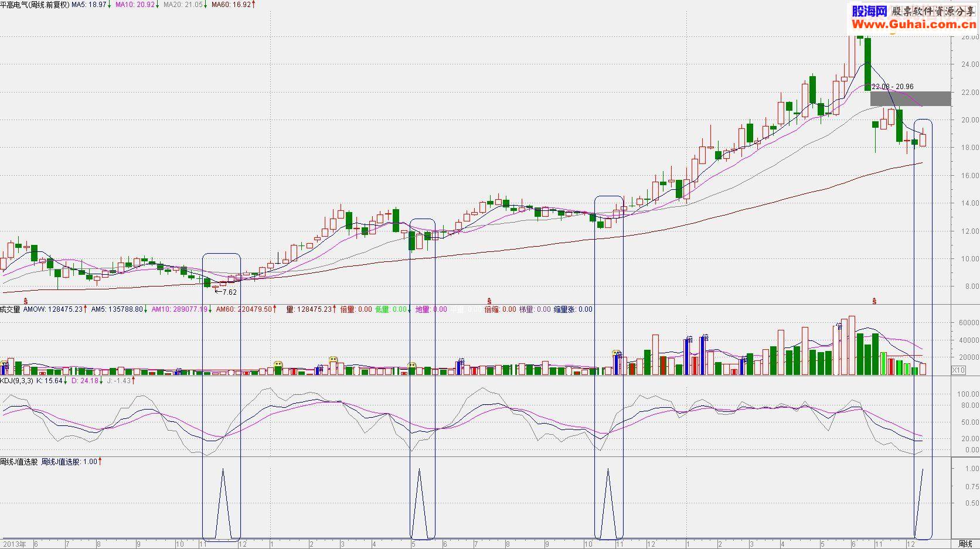Click the 倍量: 0.00 label
The image size is (980, 549).
356,309
